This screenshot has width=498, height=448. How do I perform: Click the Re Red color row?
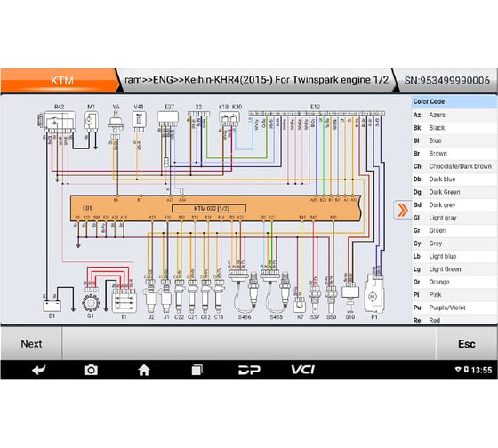pos(454,319)
